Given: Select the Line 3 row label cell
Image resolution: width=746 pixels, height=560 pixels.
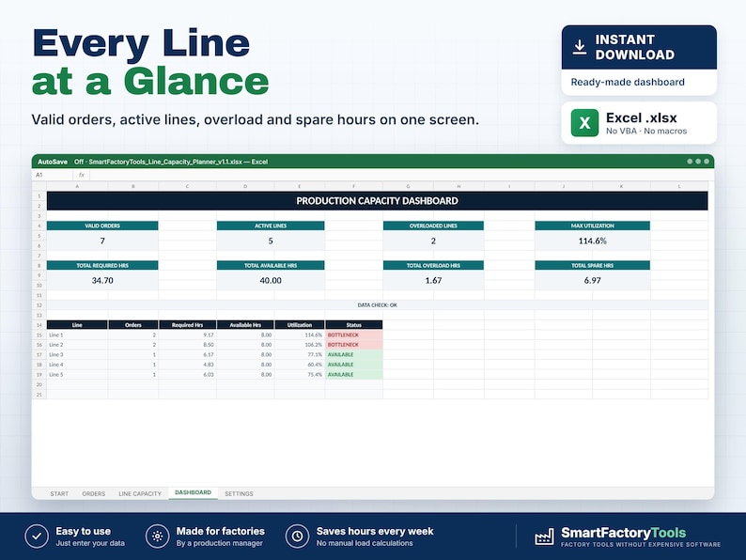Looking at the screenshot, I should pos(77,354).
